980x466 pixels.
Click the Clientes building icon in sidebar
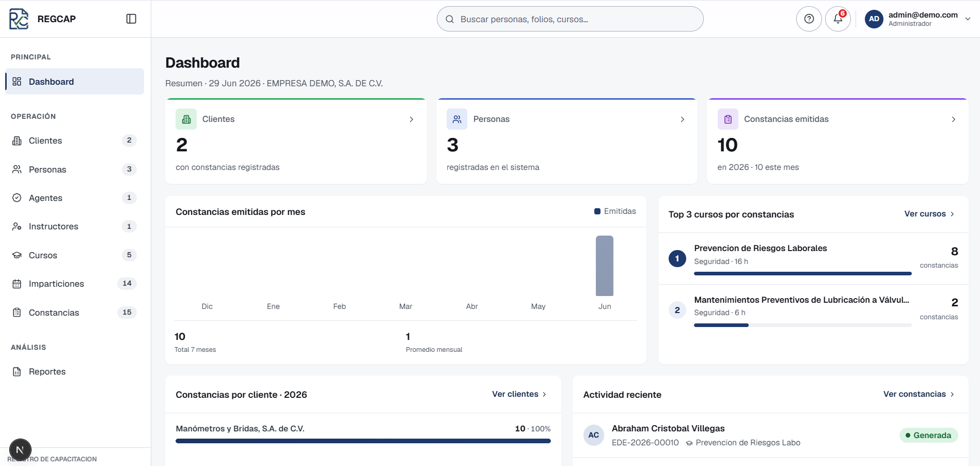pyautogui.click(x=17, y=141)
